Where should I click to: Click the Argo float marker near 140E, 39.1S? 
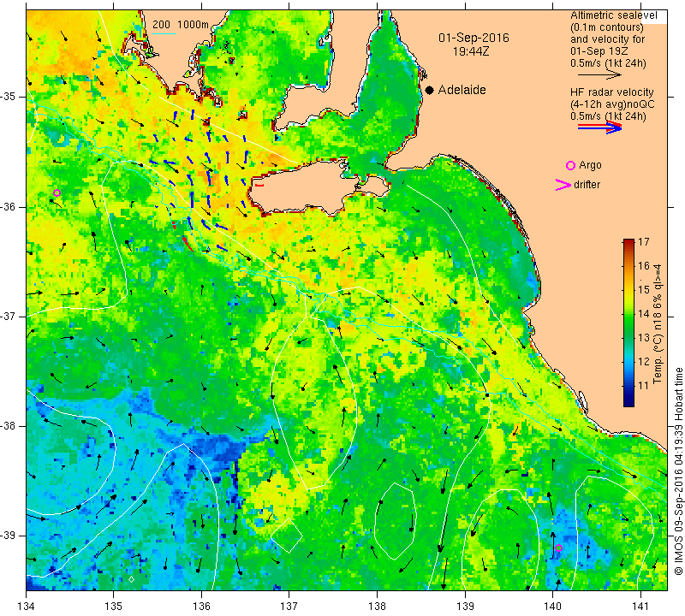point(558,548)
